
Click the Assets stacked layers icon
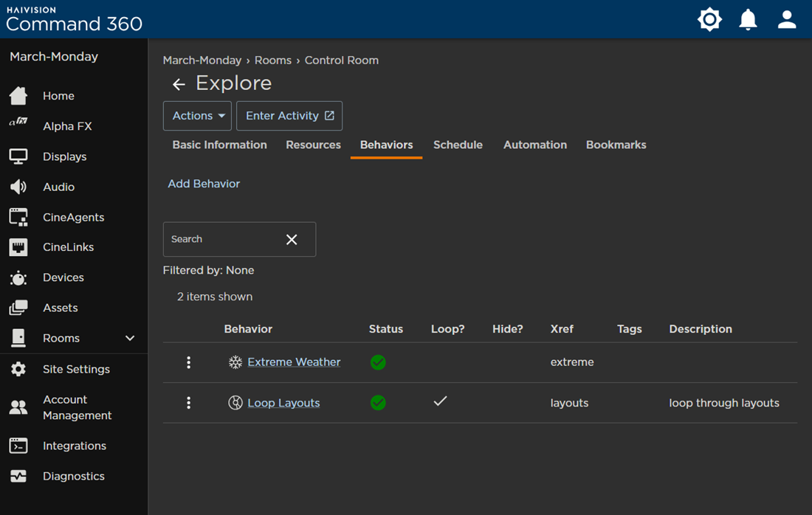18,308
